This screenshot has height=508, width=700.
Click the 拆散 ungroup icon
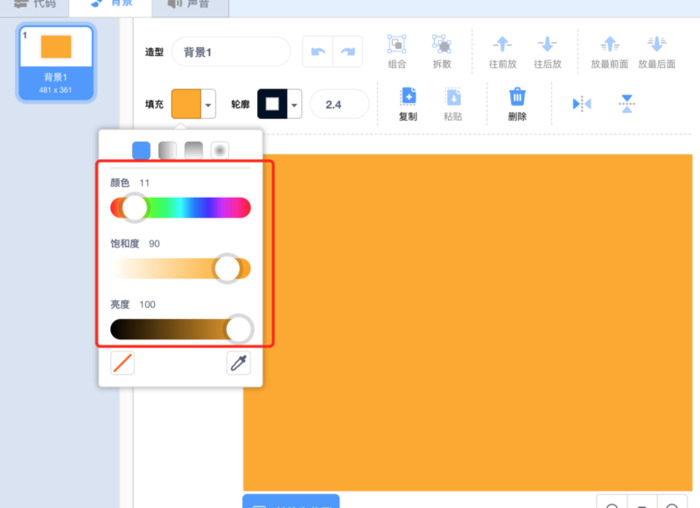click(441, 45)
